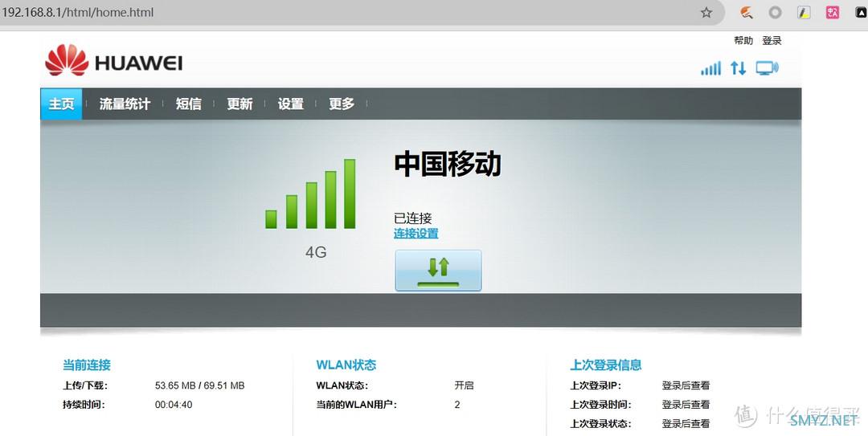Open the 主页 tab
868x436 pixels.
pos(61,104)
